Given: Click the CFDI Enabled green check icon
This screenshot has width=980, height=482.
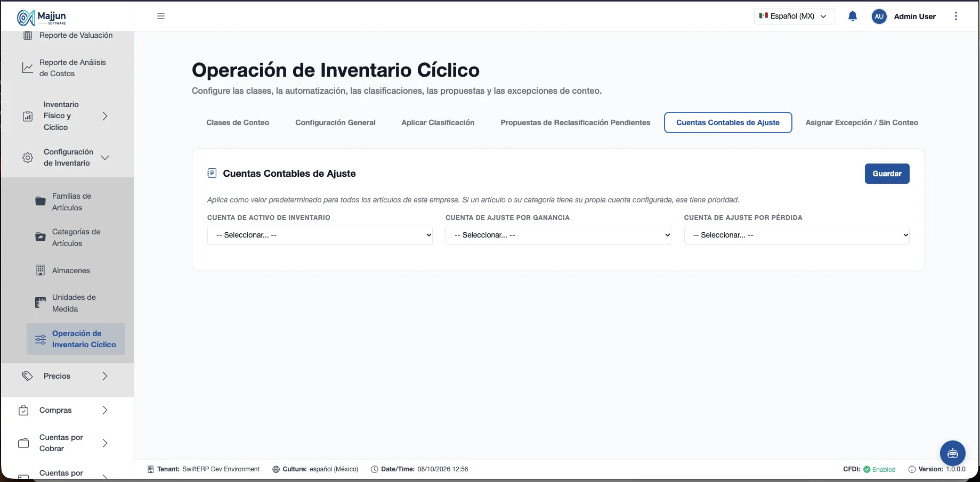Looking at the screenshot, I should (x=867, y=469).
